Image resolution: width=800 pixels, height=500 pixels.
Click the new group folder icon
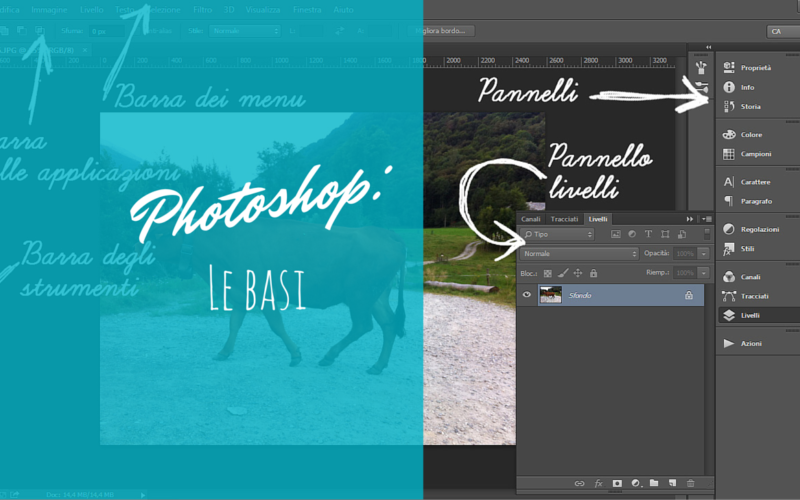point(654,483)
